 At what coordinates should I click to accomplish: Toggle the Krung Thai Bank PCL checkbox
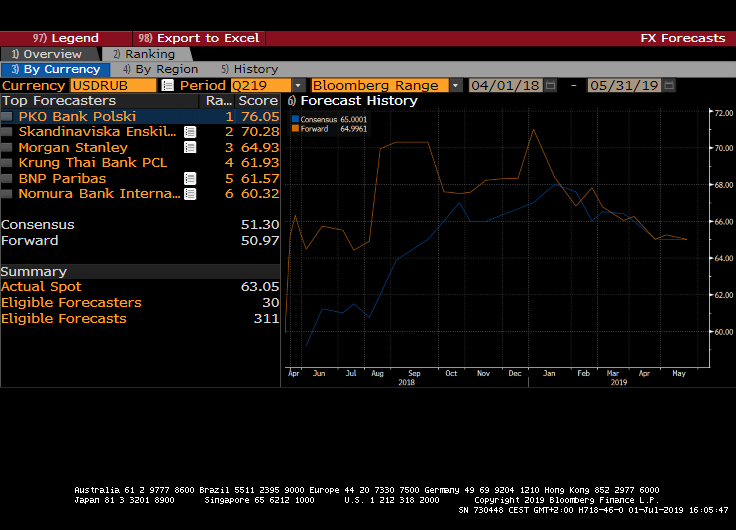coord(8,163)
